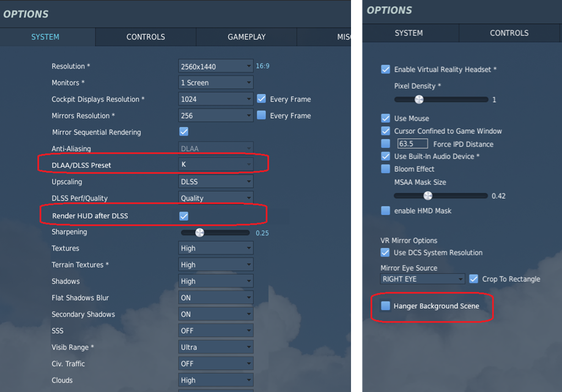Toggle Use DCS System Resolution checkbox
562x392 pixels.
[385, 253]
